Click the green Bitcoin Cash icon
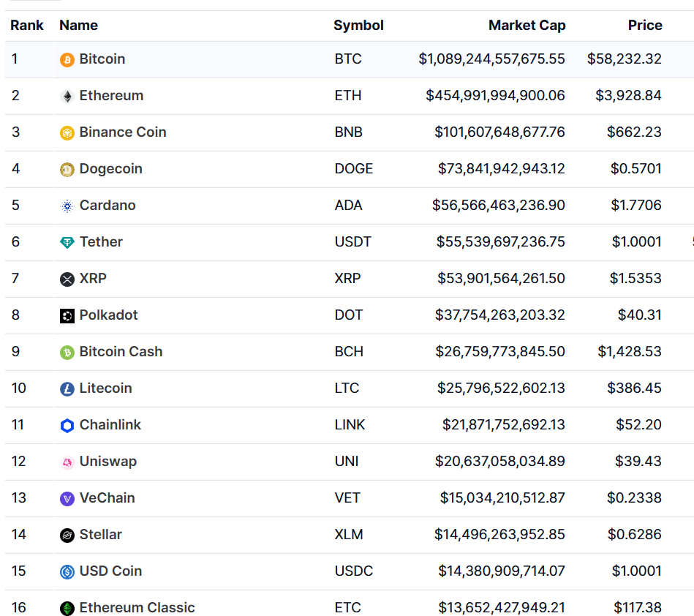The width and height of the screenshot is (694, 616). (67, 353)
